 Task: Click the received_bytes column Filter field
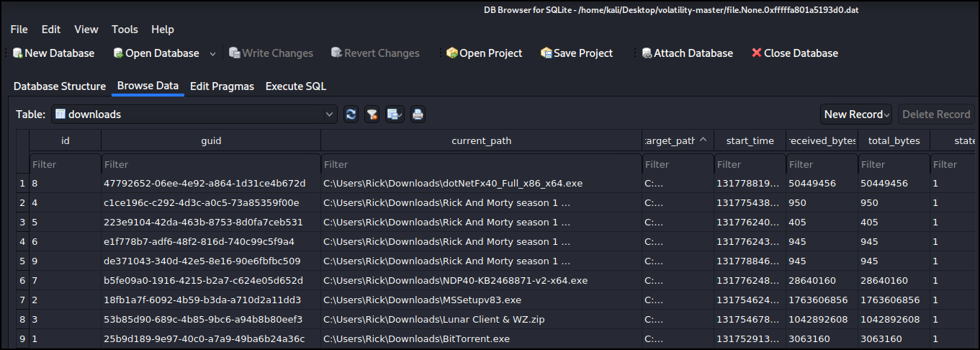pos(822,164)
